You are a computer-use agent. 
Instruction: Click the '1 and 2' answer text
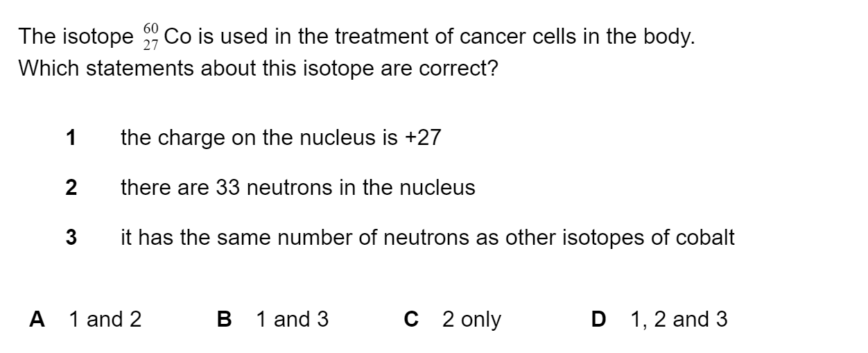pyautogui.click(x=105, y=320)
